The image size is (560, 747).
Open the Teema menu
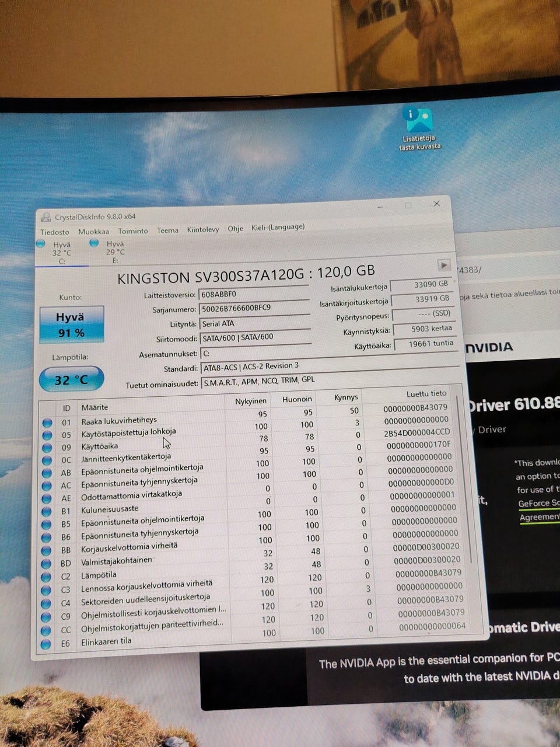point(167,231)
